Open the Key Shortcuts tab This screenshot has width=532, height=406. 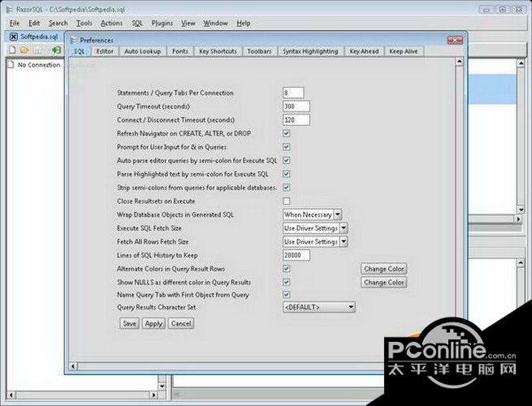(x=218, y=51)
